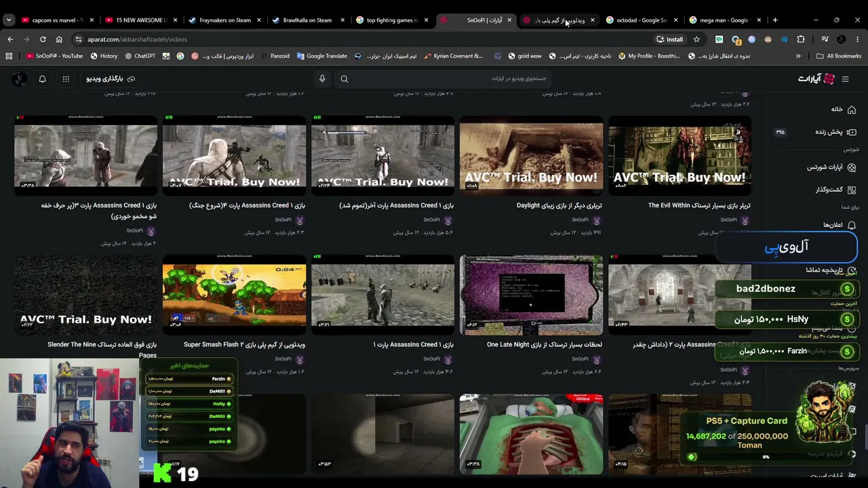
Task: Click the blue sound-wave extension icon
Action: (x=784, y=39)
